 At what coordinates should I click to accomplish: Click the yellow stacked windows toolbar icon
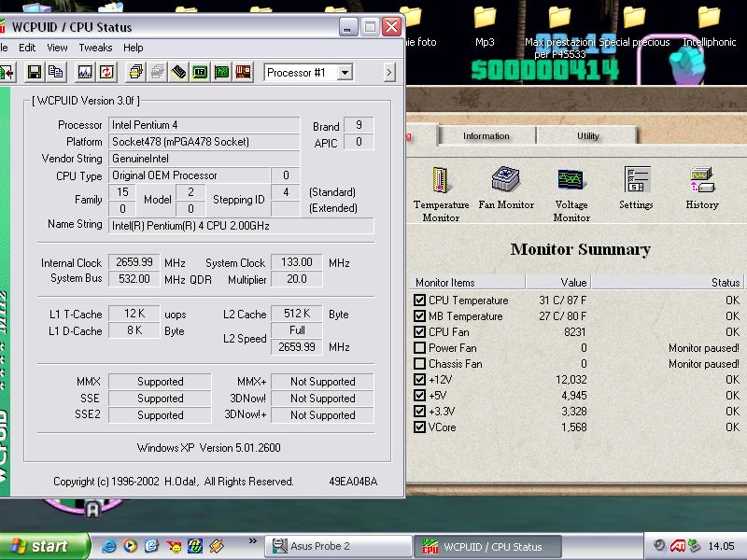click(135, 73)
